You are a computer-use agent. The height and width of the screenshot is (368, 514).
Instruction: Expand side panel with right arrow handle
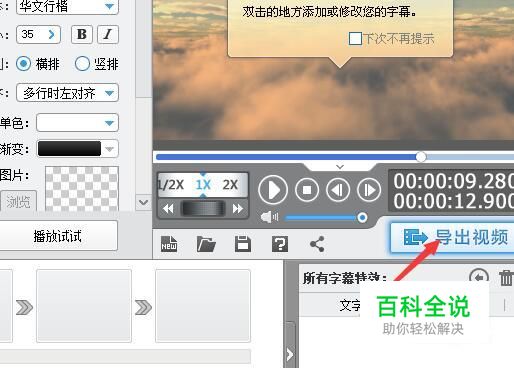pos(290,355)
